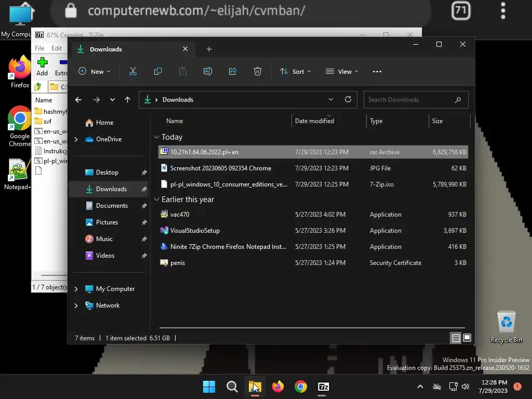Open the See more three-dots menu

click(377, 71)
